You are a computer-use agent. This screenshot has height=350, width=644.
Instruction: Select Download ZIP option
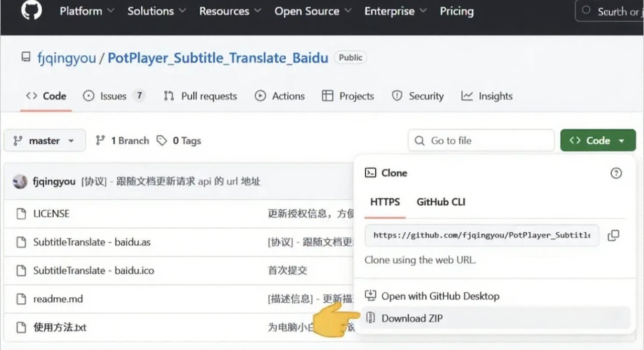pyautogui.click(x=412, y=318)
